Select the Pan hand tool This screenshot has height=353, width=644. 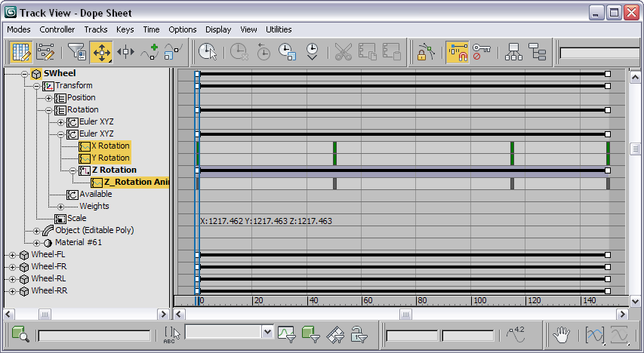pyautogui.click(x=561, y=333)
